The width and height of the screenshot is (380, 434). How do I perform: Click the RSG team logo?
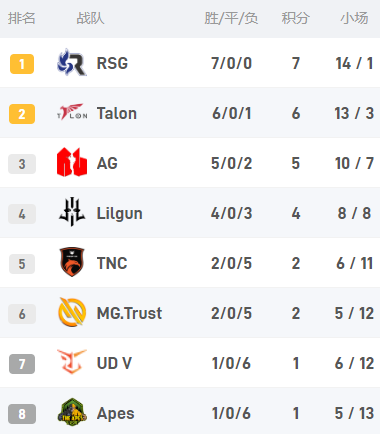click(x=72, y=62)
